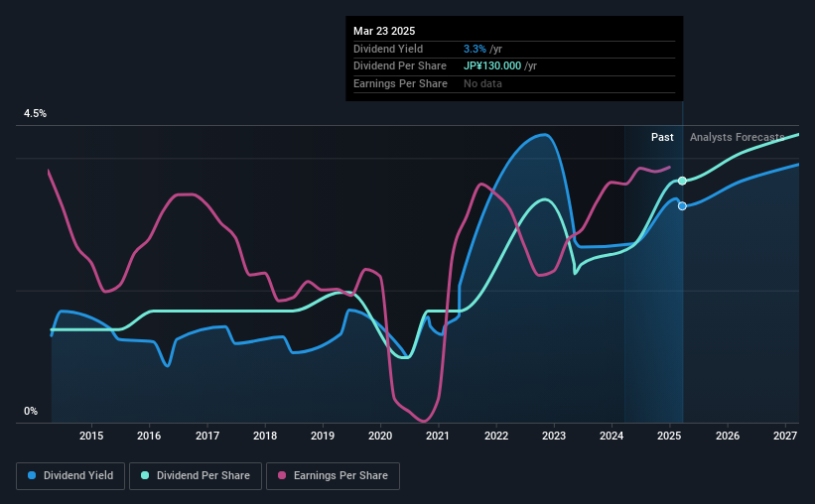The width and height of the screenshot is (815, 504).
Task: Click the pink Earnings Per Share legend dot
Action: pos(282,475)
